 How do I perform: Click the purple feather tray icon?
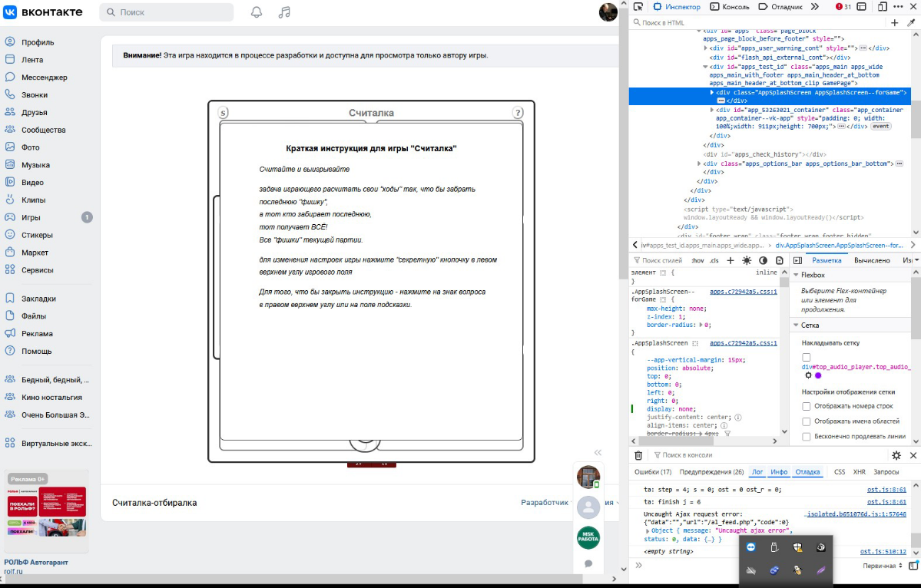(x=820, y=570)
